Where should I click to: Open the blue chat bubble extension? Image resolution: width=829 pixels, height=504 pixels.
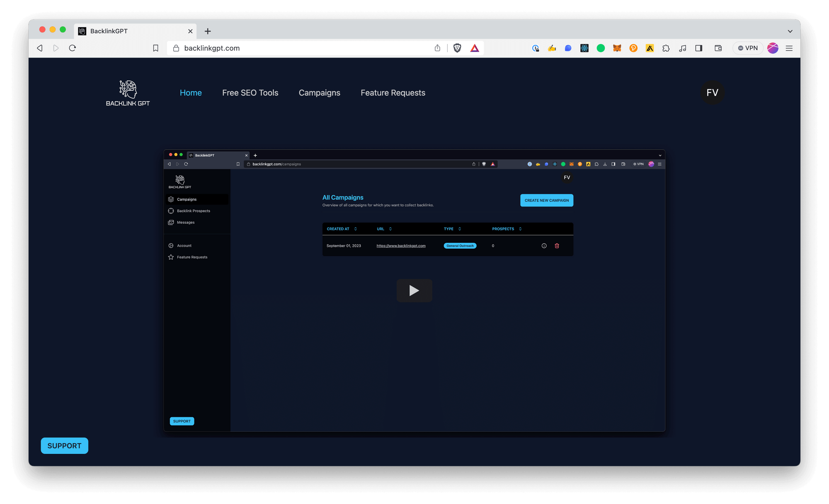(568, 48)
